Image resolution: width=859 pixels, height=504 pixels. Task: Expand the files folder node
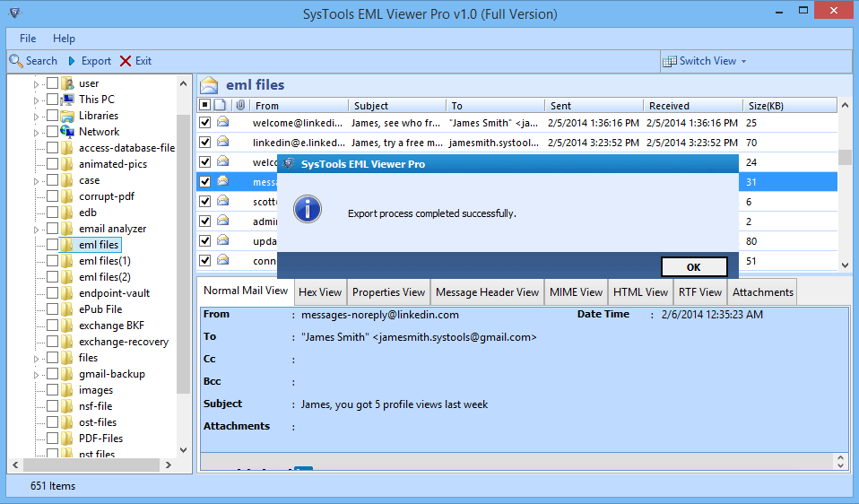coord(36,359)
